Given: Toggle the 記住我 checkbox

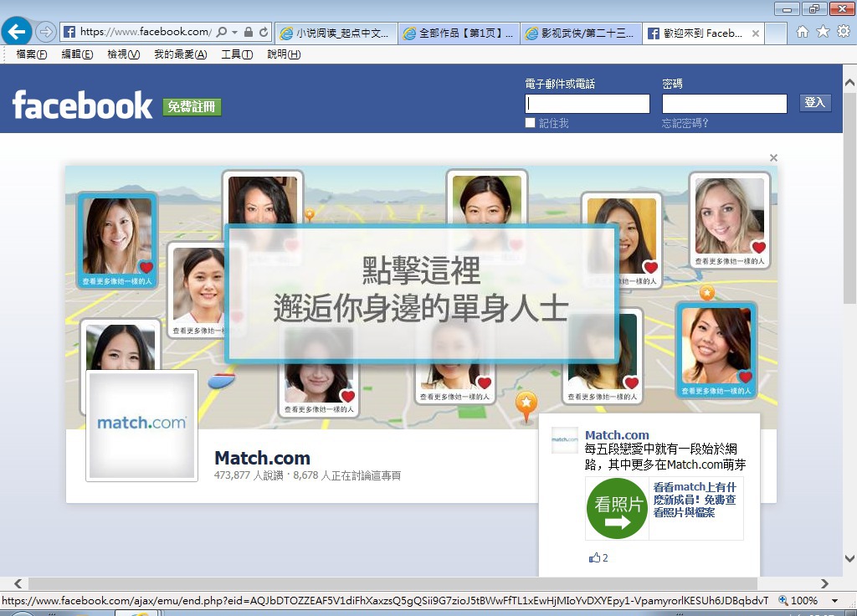Looking at the screenshot, I should pos(530,123).
